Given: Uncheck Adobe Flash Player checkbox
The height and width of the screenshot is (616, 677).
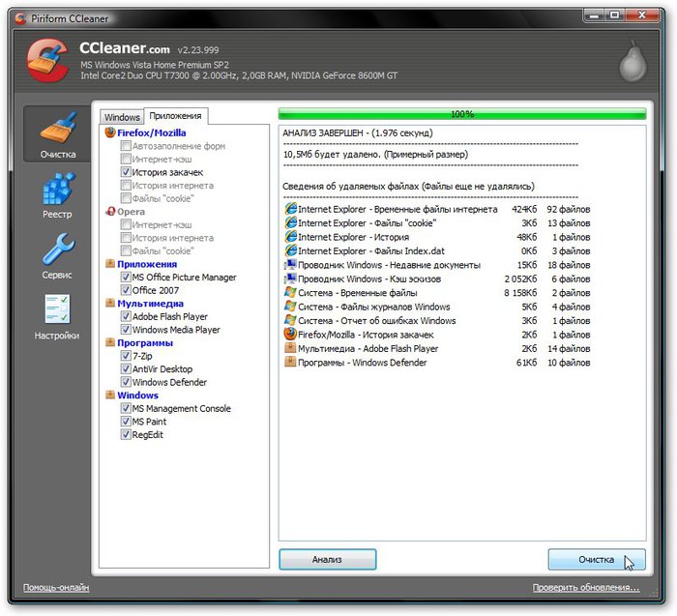Looking at the screenshot, I should click(x=126, y=316).
